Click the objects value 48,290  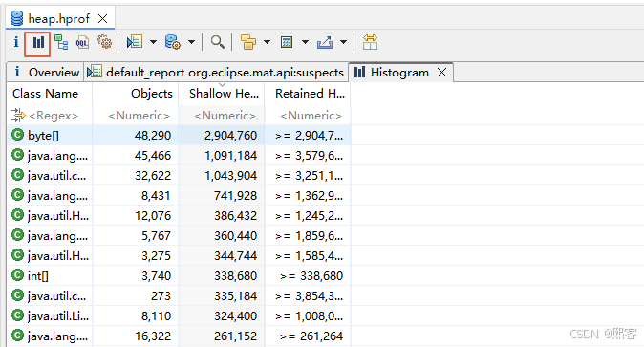[152, 136]
